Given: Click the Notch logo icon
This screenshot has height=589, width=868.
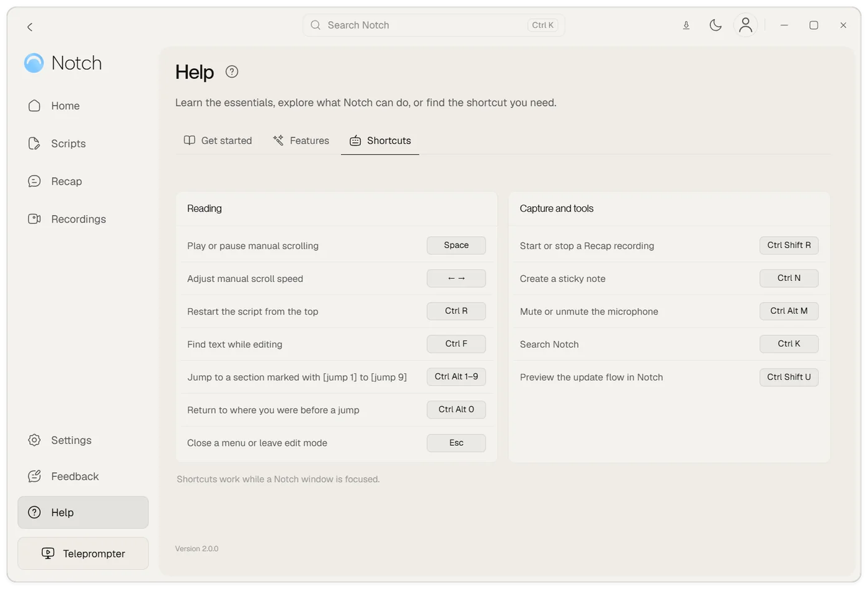Looking at the screenshot, I should [34, 63].
